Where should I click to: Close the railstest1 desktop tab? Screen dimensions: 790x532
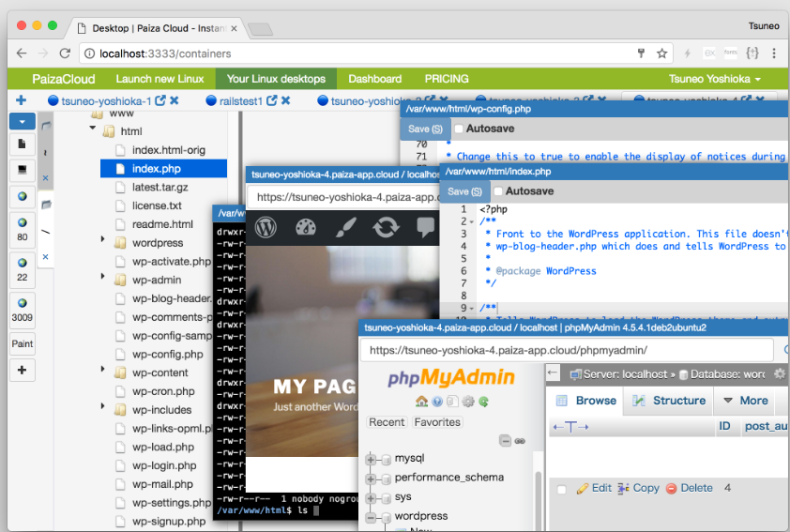[285, 100]
